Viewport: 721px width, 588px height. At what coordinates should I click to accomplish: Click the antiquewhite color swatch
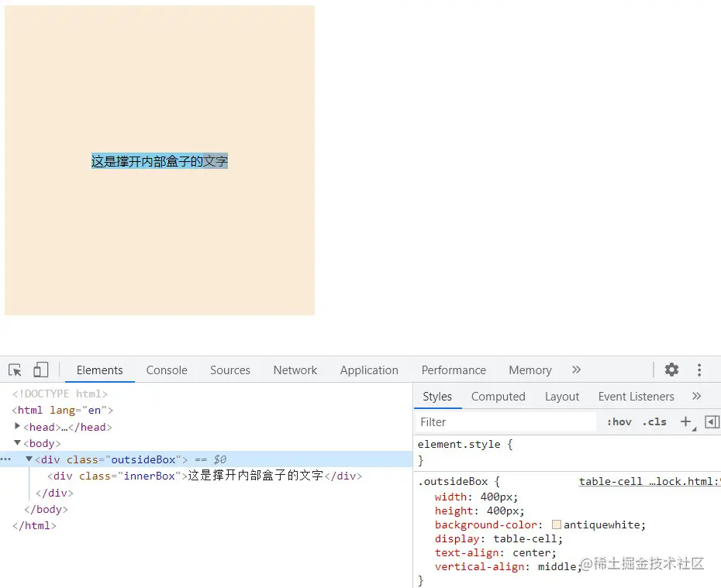point(557,524)
